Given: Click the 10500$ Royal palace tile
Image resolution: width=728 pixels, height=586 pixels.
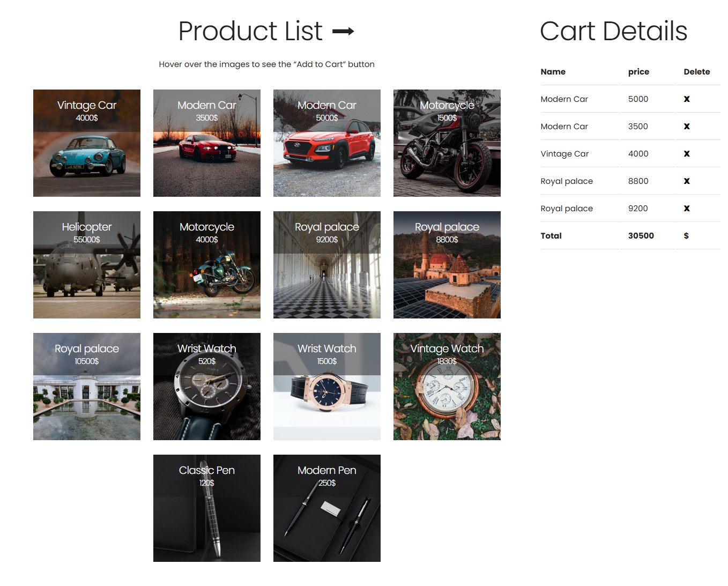Looking at the screenshot, I should (86, 386).
